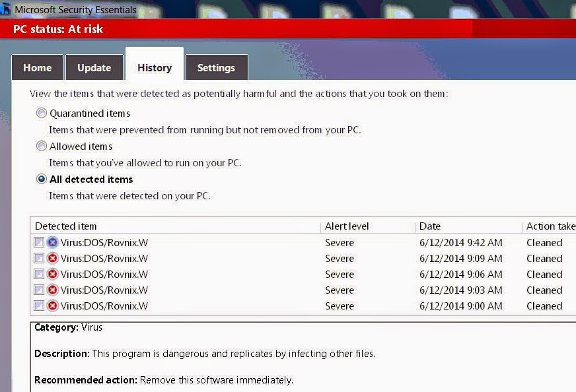This screenshot has height=392, width=576.
Task: Check the checkbox for the 9:42 AM detection
Action: tap(38, 242)
